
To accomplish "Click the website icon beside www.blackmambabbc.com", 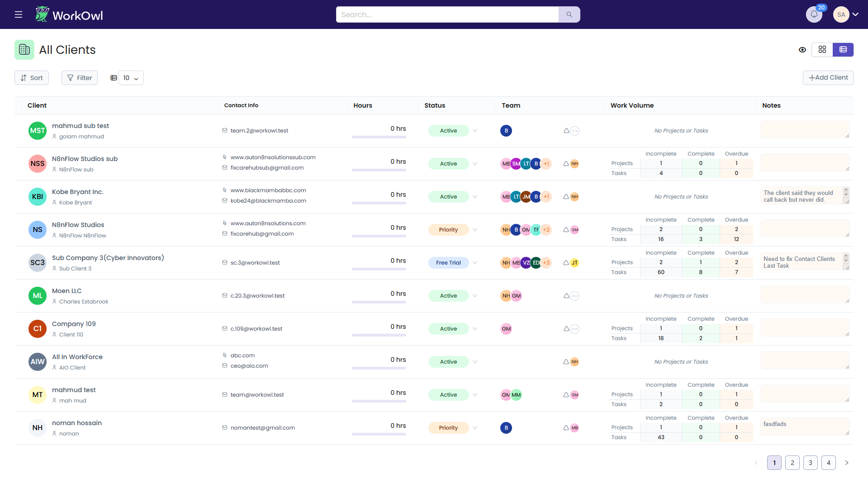I will point(224,190).
